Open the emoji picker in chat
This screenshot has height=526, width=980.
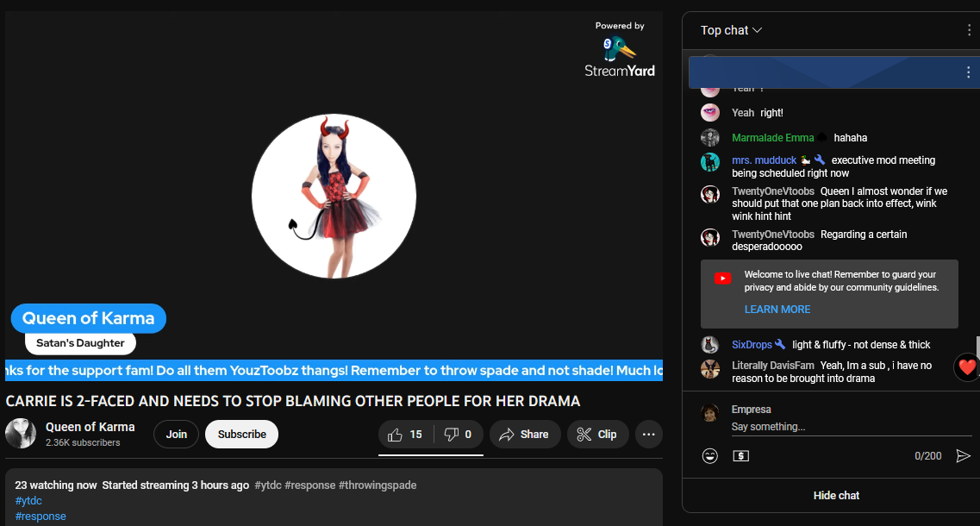pos(710,456)
